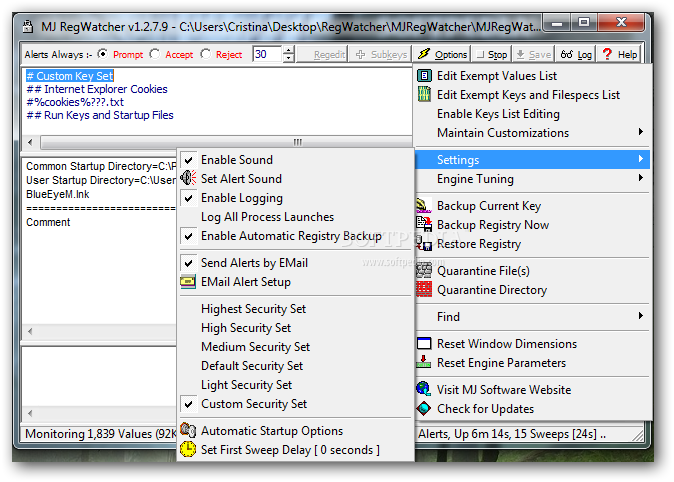Click the EMail Alert Setup envelope icon
Screen dimensions: 674x482
[x=188, y=282]
